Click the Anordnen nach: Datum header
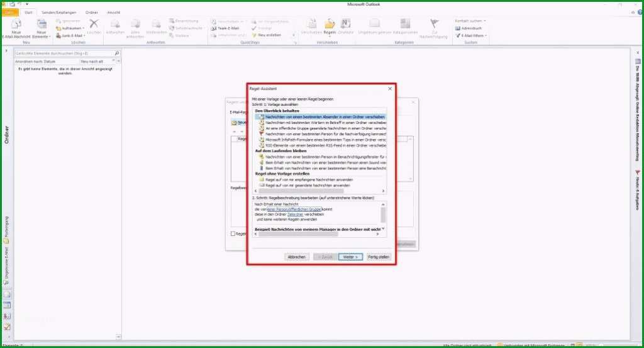The width and height of the screenshot is (644, 348). [x=35, y=62]
